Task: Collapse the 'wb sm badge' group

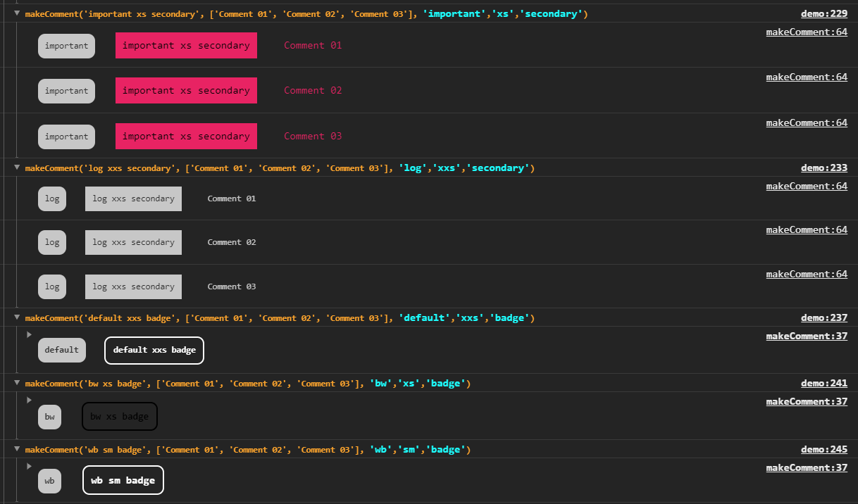Action: tap(17, 448)
